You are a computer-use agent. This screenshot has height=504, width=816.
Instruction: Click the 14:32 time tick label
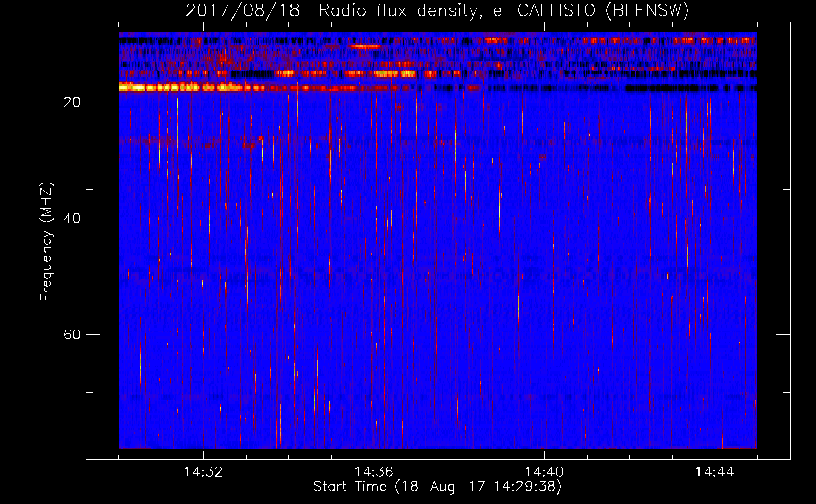(x=203, y=472)
